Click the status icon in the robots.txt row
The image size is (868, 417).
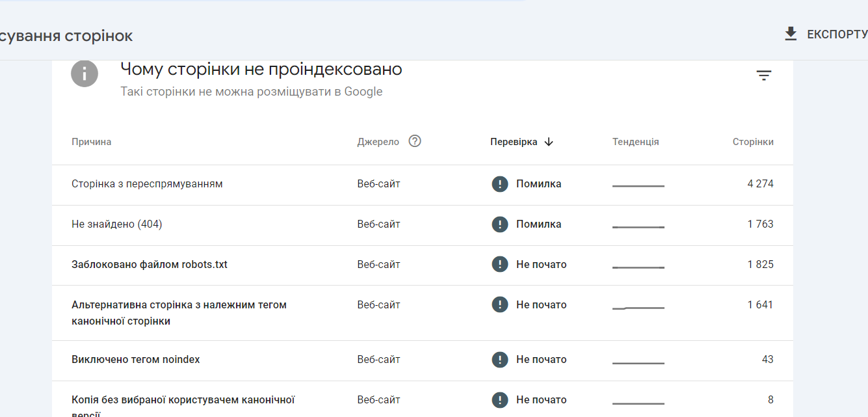tap(499, 265)
